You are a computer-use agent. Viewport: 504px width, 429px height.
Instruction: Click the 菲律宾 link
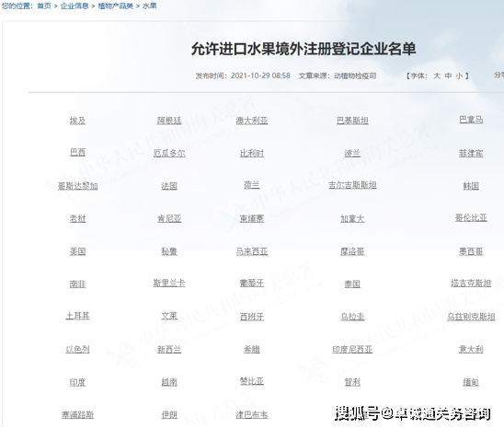pyautogui.click(x=471, y=153)
